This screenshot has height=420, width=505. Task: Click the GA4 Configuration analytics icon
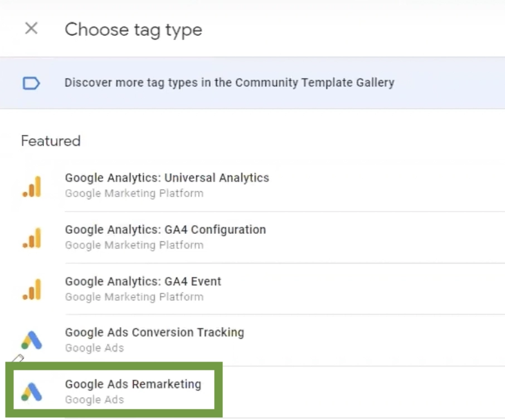32,238
